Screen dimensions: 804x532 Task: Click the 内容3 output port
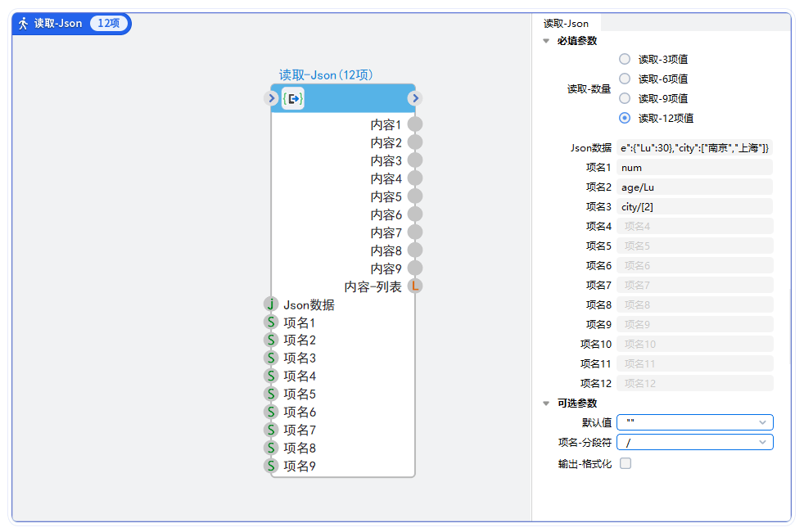pyautogui.click(x=415, y=160)
